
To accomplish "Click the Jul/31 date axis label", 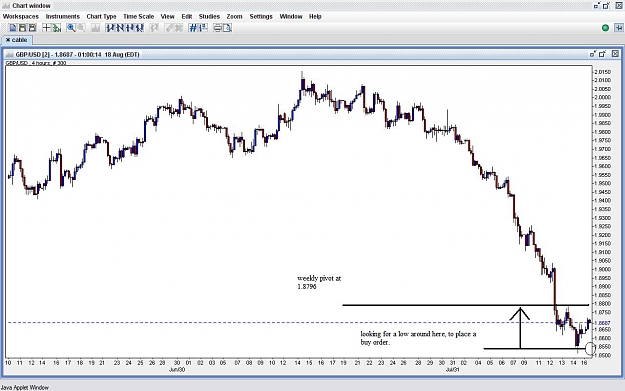I will pyautogui.click(x=452, y=369).
